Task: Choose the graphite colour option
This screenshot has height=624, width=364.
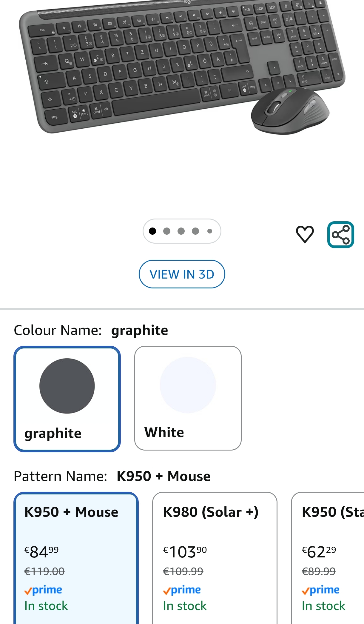Action: click(67, 399)
